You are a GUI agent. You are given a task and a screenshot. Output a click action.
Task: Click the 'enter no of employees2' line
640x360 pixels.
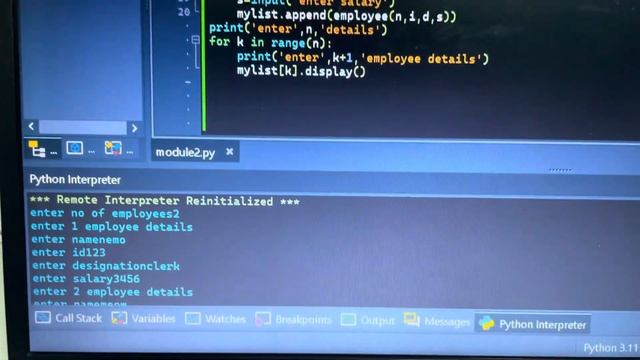tap(105, 213)
